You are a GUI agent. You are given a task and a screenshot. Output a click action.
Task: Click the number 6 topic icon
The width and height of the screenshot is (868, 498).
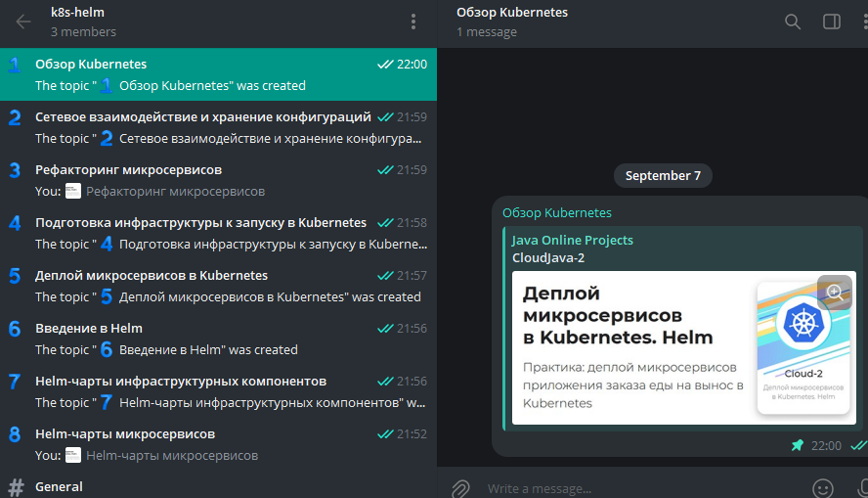pyautogui.click(x=15, y=329)
